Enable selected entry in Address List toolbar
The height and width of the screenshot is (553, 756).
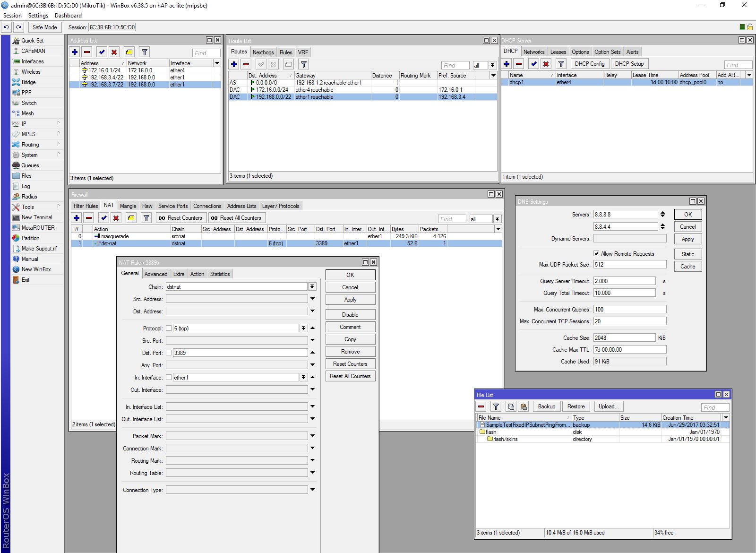coord(102,52)
